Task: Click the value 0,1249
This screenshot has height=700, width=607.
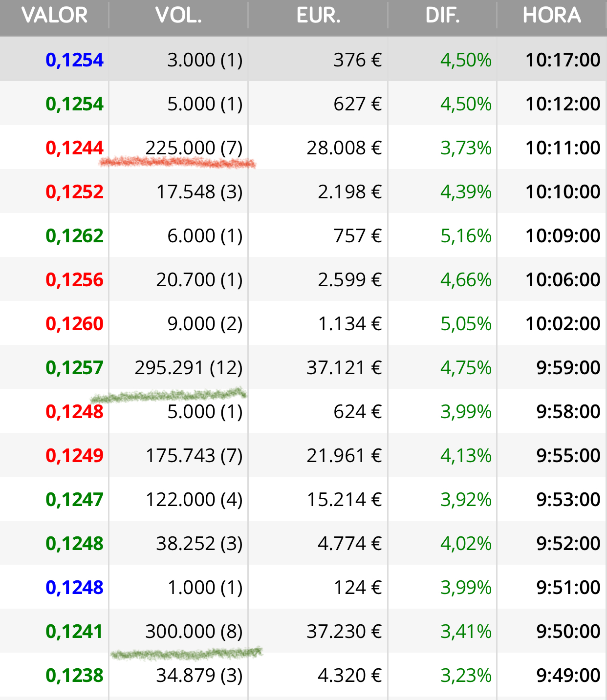Action: [x=74, y=456]
